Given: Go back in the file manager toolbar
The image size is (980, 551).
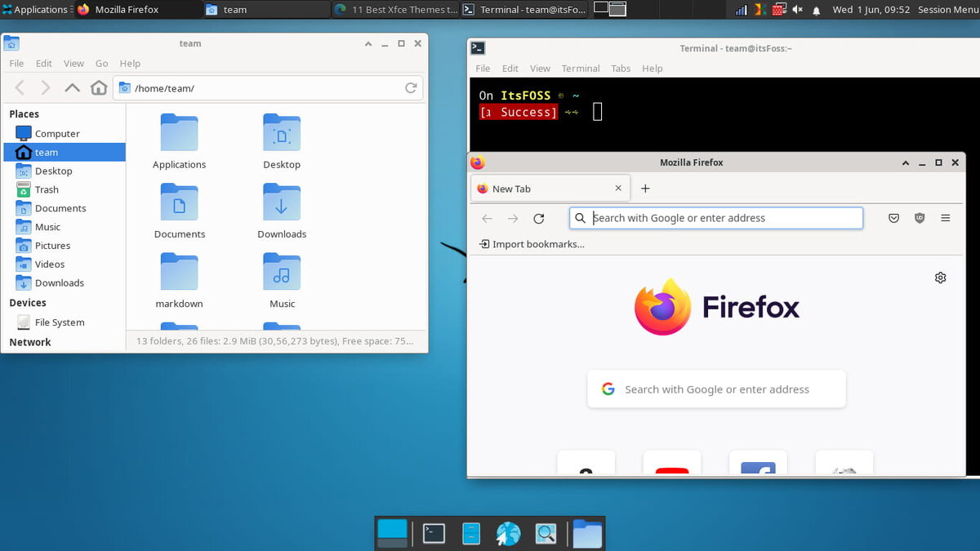Looking at the screenshot, I should point(20,88).
